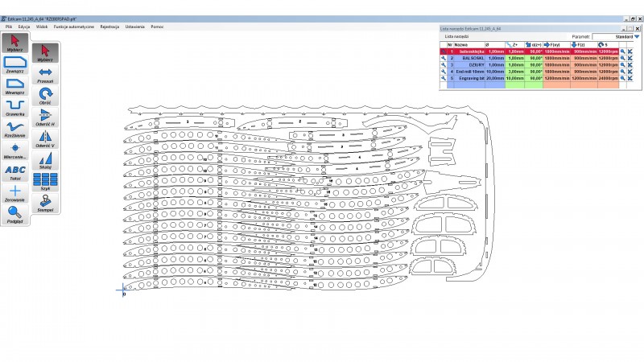Select the Przesuń move tool
This screenshot has height=362, width=644.
[x=45, y=75]
